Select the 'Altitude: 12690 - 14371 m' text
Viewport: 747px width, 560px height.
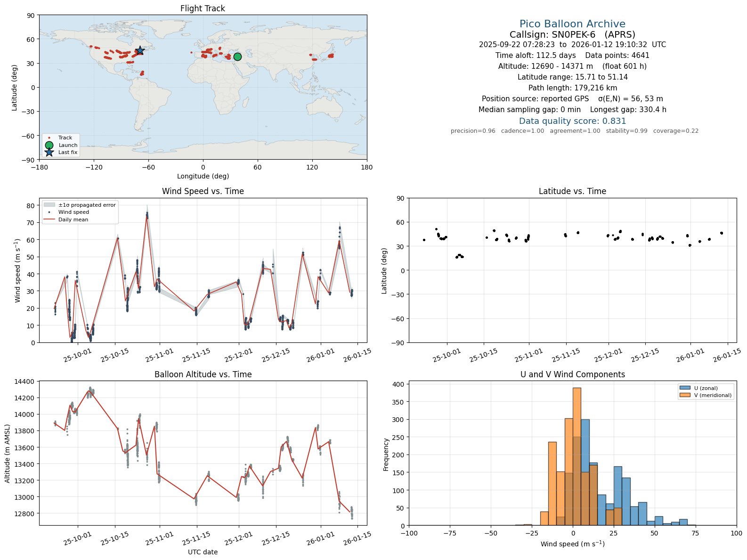545,66
